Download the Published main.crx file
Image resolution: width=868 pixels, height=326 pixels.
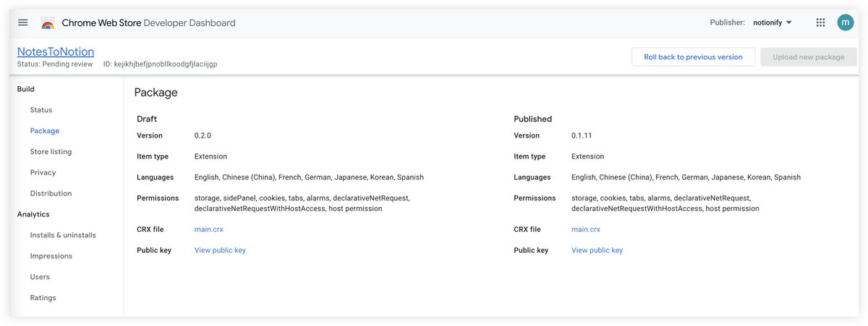(x=586, y=230)
